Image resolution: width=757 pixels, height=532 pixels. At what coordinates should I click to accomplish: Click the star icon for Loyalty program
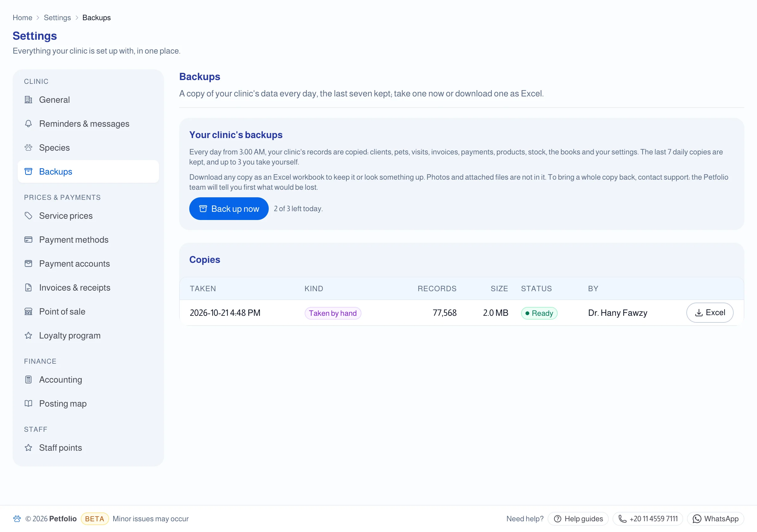coord(28,335)
